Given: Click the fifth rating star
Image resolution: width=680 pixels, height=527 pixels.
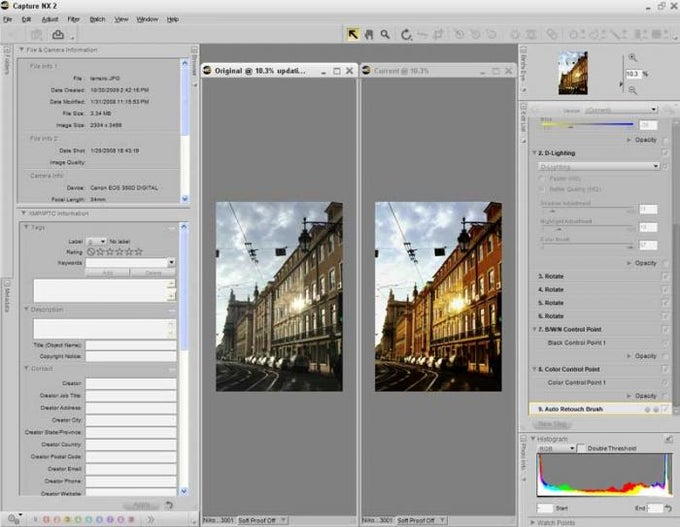Looking at the screenshot, I should [x=139, y=252].
